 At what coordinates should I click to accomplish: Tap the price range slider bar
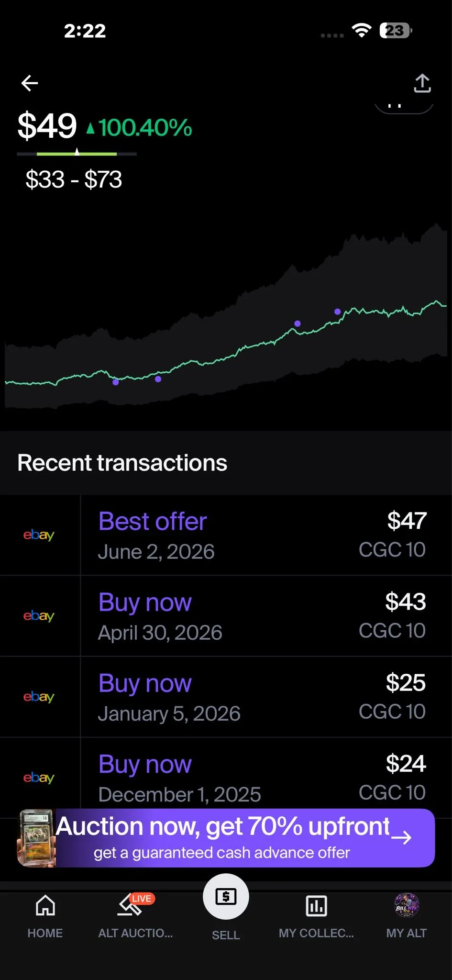click(x=77, y=154)
